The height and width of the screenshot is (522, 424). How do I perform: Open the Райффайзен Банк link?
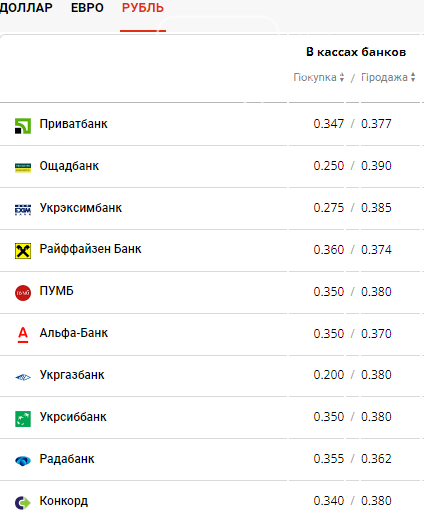click(x=90, y=249)
